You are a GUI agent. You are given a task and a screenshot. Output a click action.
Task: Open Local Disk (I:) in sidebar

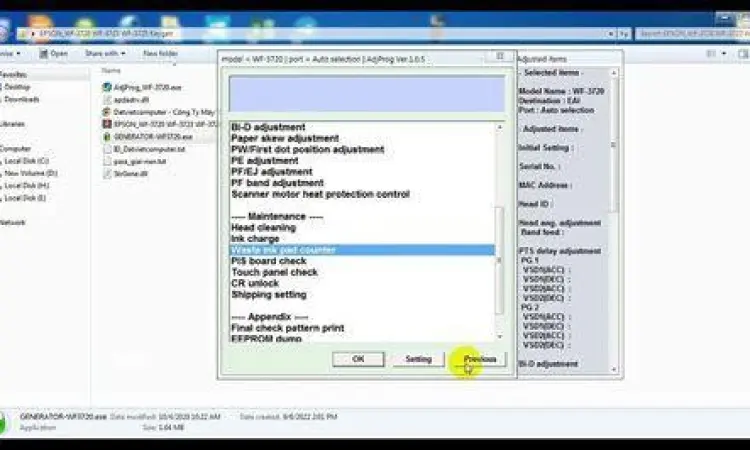[x=25, y=198]
